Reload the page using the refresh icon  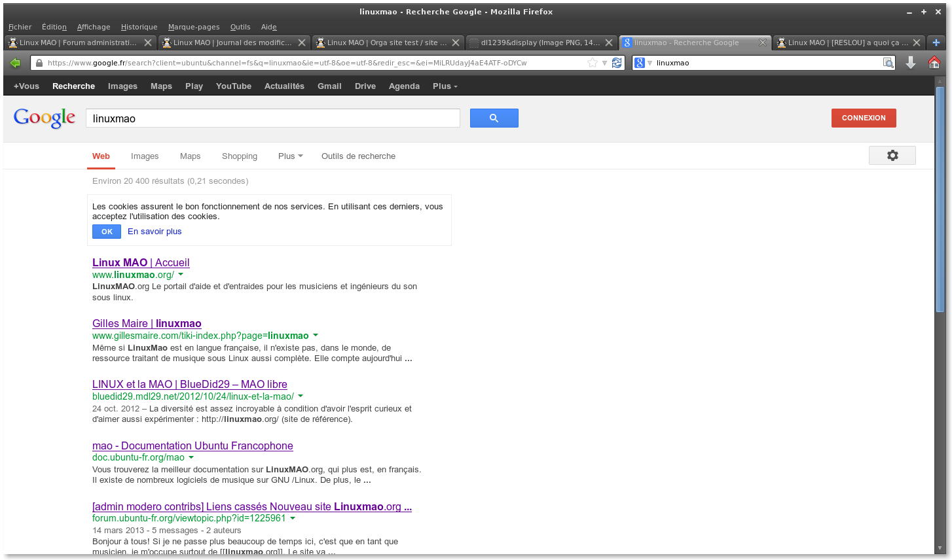click(617, 63)
